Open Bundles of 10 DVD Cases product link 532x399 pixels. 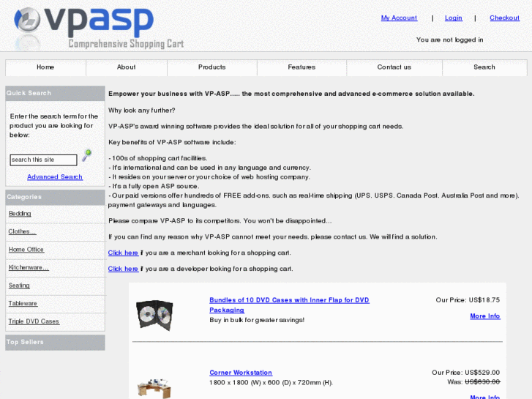[x=289, y=305]
